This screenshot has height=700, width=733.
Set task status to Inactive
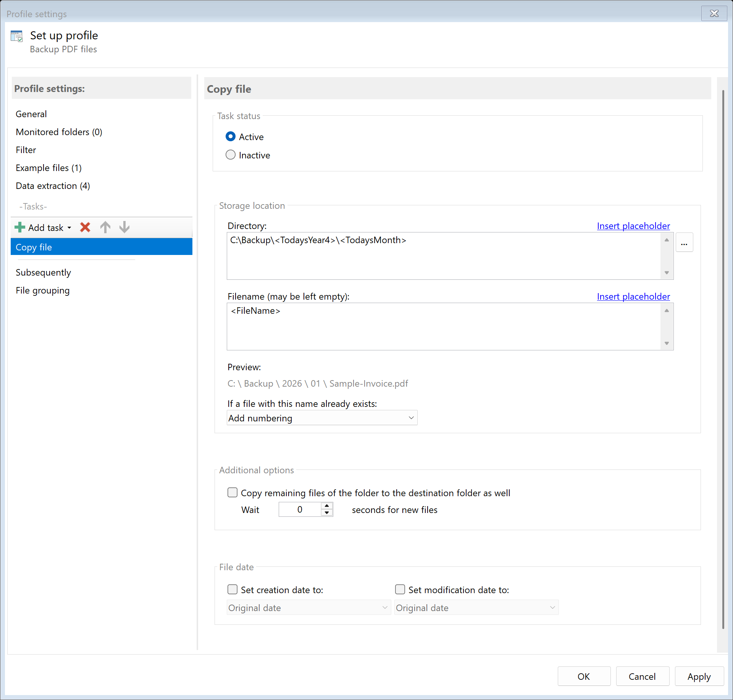pos(231,155)
